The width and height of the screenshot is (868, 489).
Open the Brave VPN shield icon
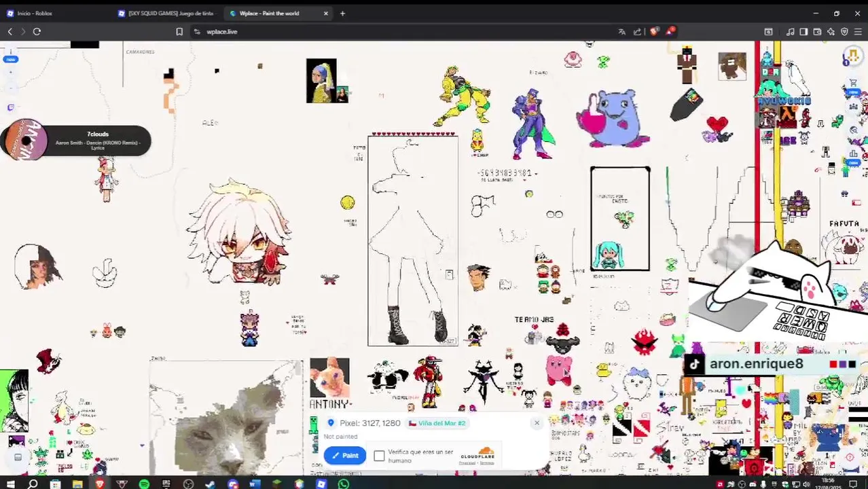[x=844, y=31]
